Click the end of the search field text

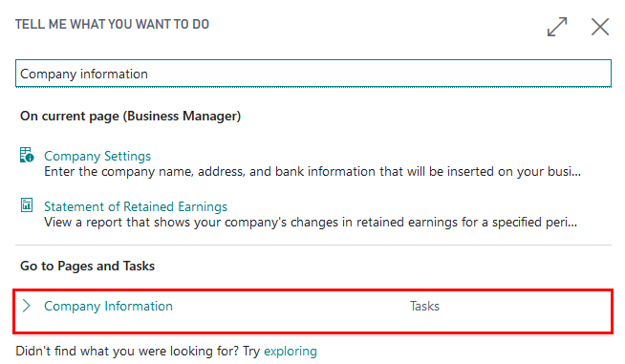click(149, 74)
